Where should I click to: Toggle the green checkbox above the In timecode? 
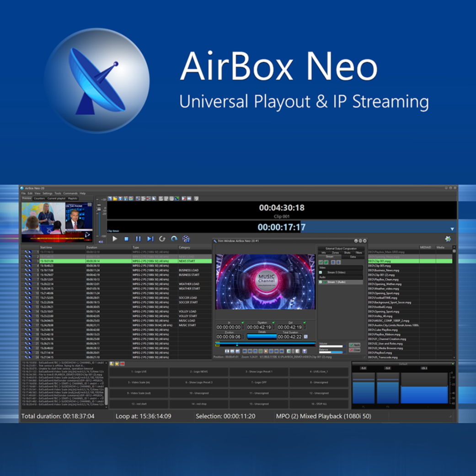tap(242, 323)
